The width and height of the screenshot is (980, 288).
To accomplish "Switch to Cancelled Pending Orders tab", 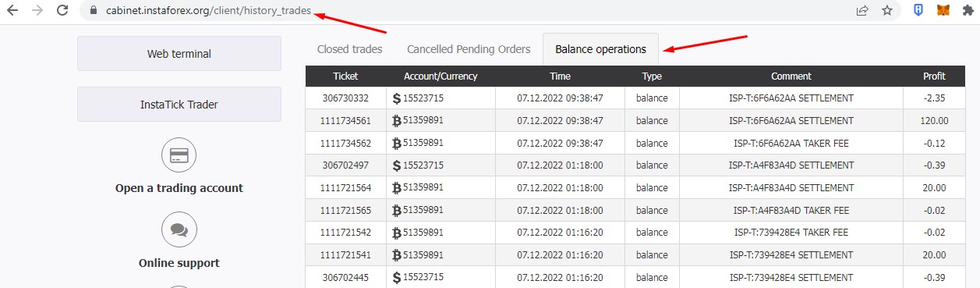I will click(469, 49).
